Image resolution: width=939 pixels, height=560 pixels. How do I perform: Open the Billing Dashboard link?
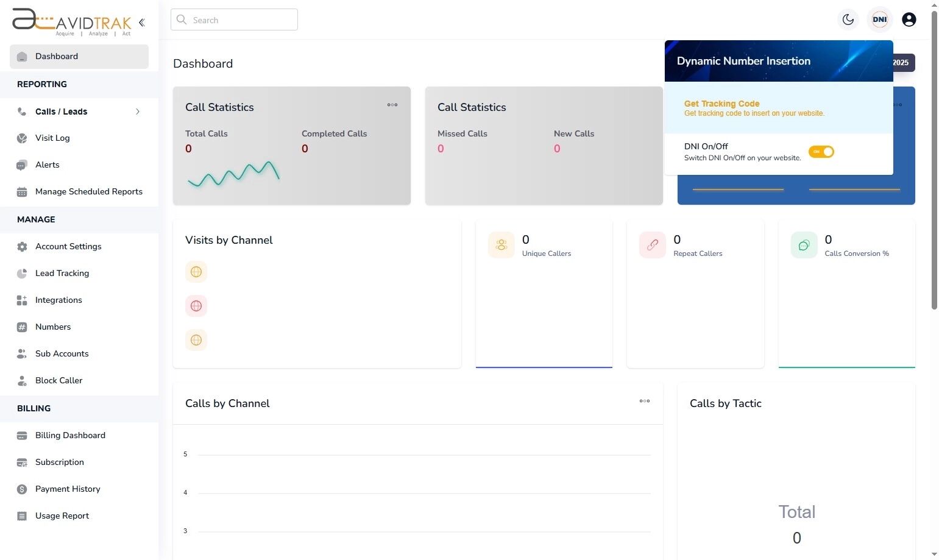(x=70, y=435)
